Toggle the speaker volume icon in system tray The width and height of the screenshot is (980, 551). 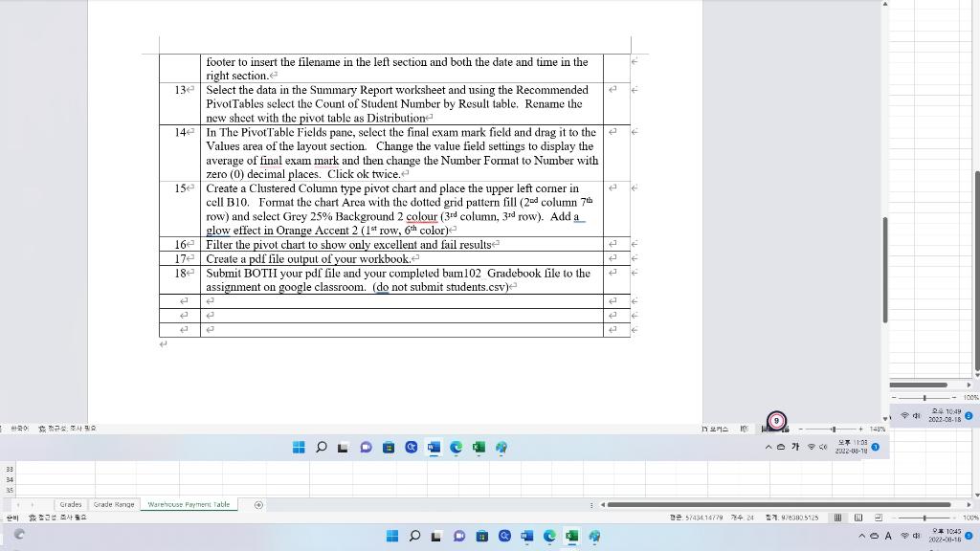click(917, 537)
